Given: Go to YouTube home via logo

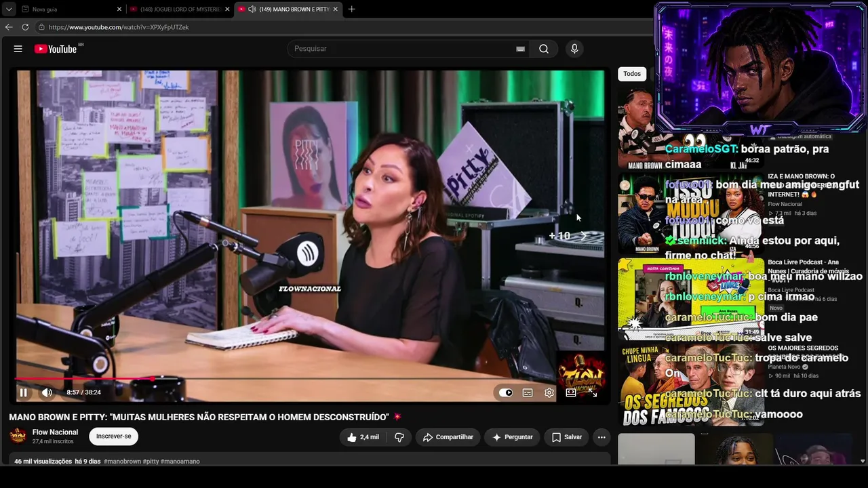Looking at the screenshot, I should click(x=55, y=49).
